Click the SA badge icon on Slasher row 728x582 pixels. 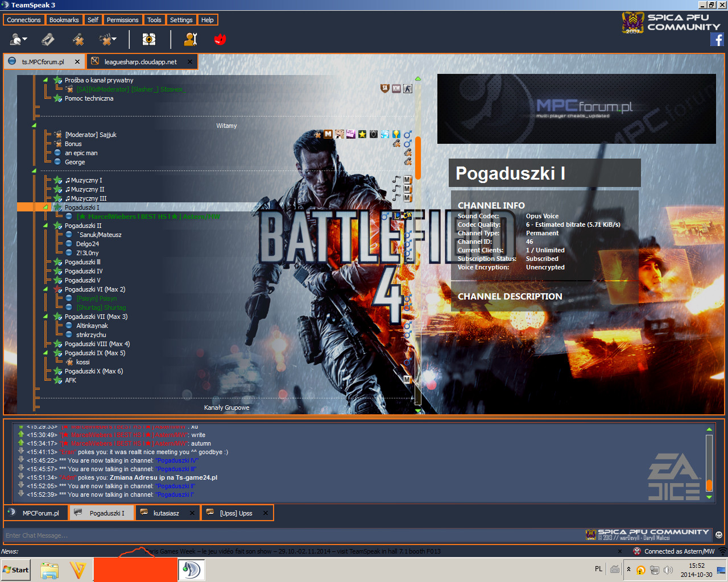(385, 88)
